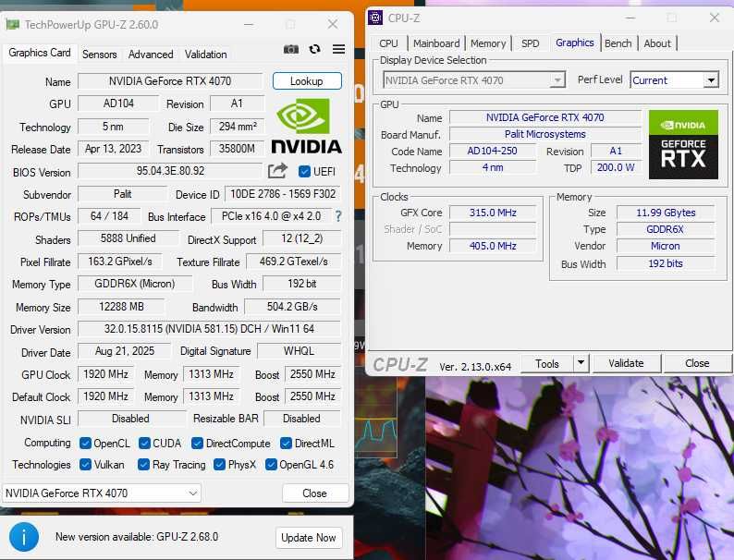
Task: Select the Graphics tab in CPU-Z
Action: tap(575, 43)
